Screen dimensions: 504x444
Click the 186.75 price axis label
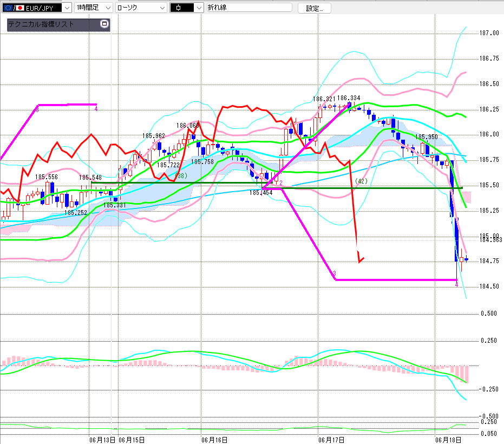489,58
